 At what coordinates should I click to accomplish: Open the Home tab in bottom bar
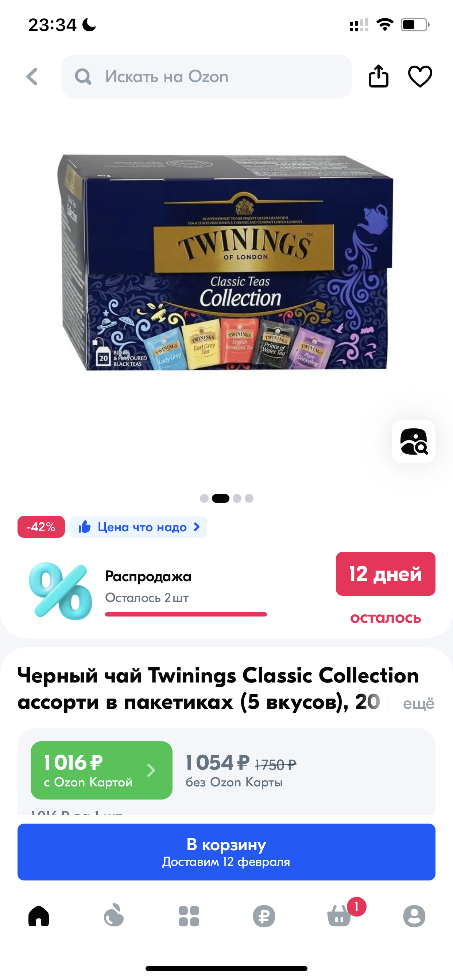coord(39,915)
